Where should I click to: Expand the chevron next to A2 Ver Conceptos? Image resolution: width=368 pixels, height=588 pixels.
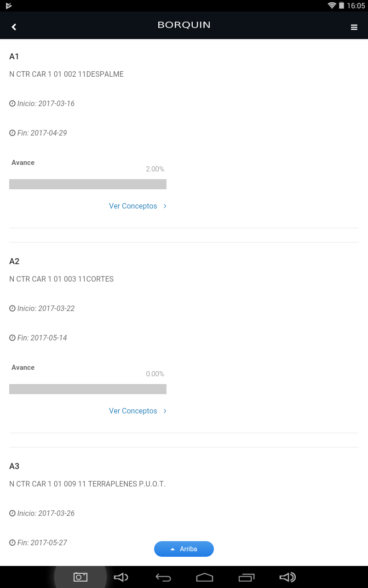point(165,411)
